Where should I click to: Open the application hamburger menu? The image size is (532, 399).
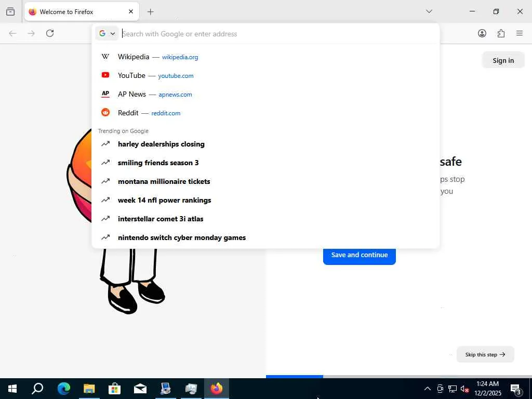point(520,33)
